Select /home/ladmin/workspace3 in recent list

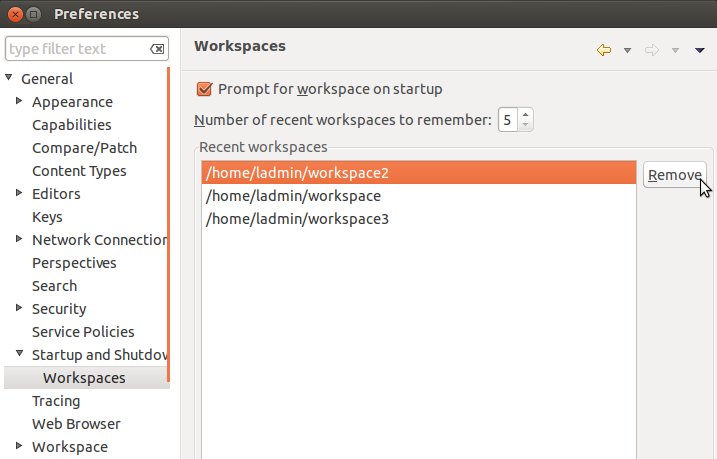point(419,219)
